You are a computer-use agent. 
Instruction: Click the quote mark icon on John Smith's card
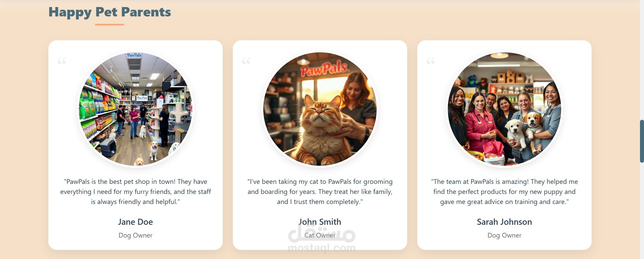pos(246,61)
